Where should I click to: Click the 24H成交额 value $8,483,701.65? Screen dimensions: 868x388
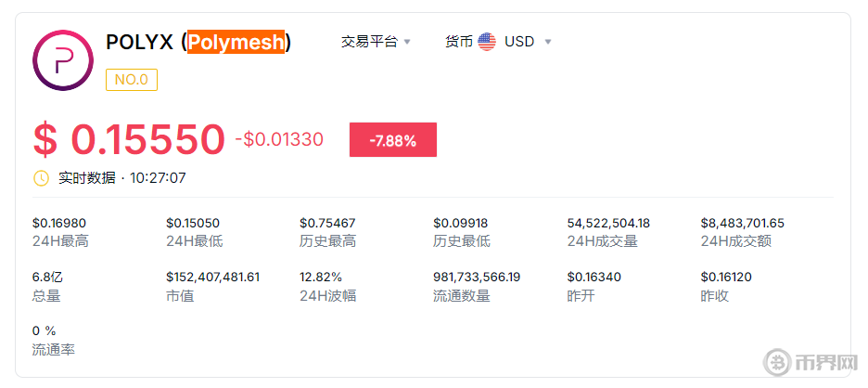(x=742, y=223)
